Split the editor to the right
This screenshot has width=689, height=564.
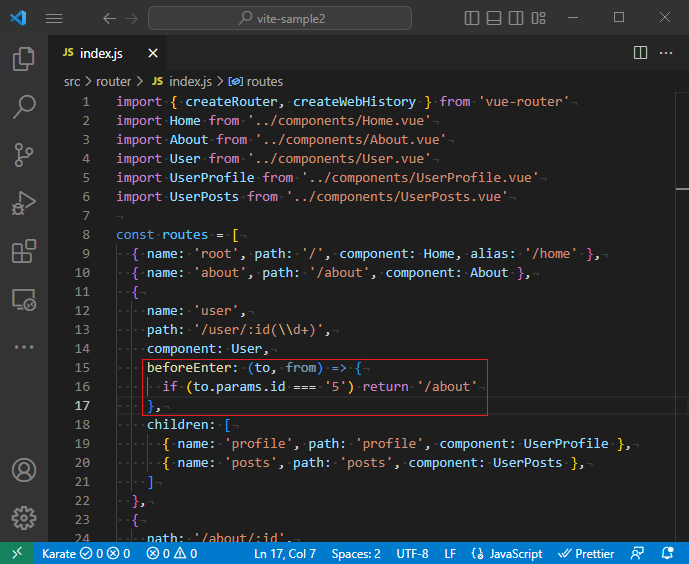640,53
